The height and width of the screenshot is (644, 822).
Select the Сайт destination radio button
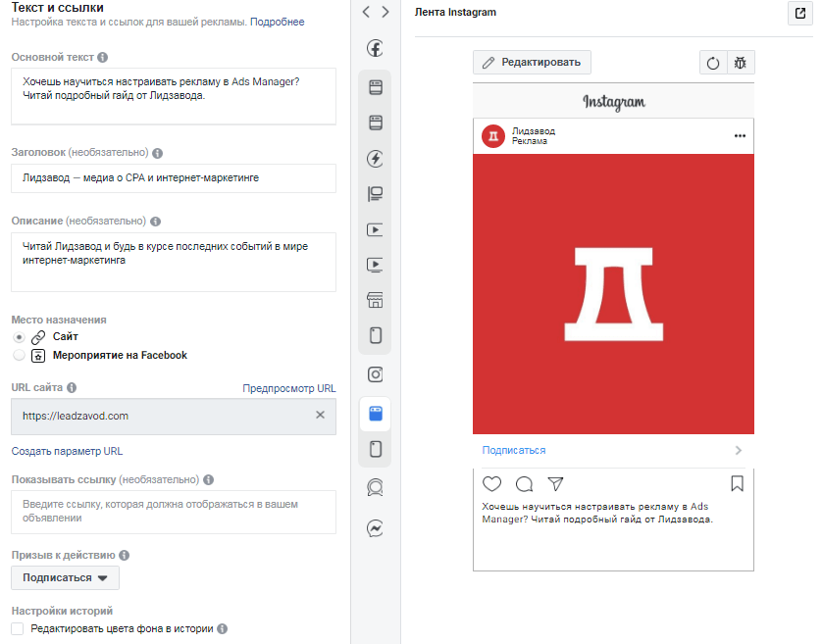[x=19, y=337]
